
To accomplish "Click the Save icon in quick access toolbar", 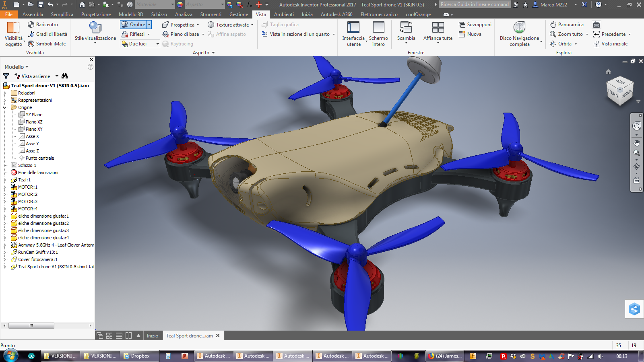I will point(41,4).
